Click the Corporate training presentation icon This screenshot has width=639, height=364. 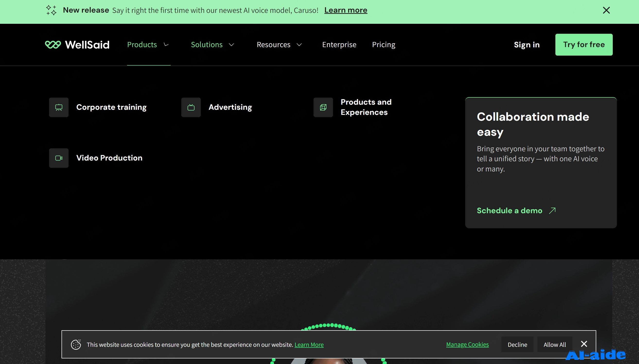(x=59, y=108)
